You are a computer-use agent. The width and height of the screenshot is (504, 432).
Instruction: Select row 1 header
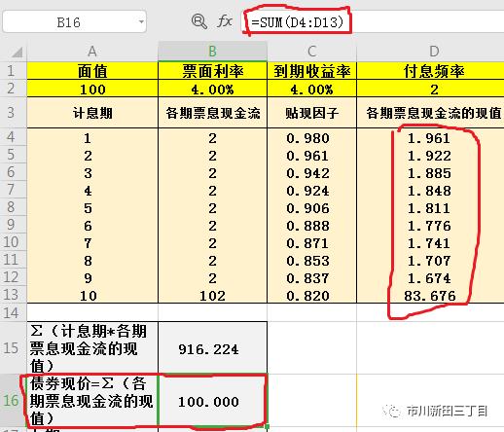[x=13, y=70]
